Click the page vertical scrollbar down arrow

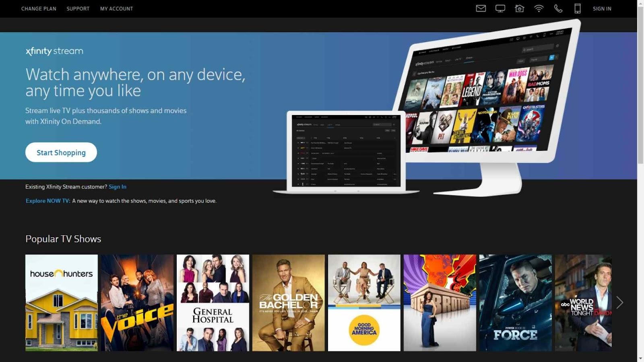coord(640,358)
